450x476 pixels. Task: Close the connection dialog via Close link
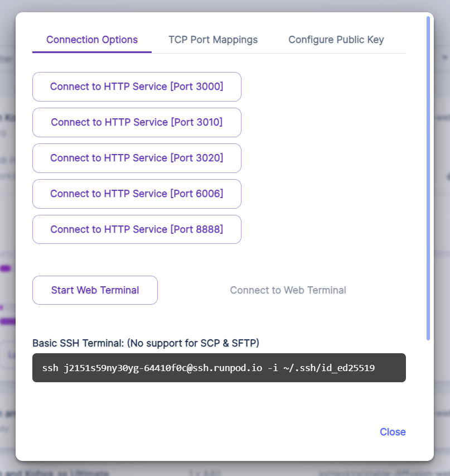[393, 432]
